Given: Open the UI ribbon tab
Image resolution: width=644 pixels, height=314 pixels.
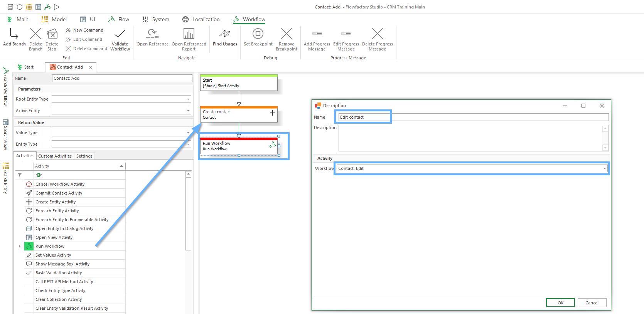Looking at the screenshot, I should pyautogui.click(x=88, y=19).
